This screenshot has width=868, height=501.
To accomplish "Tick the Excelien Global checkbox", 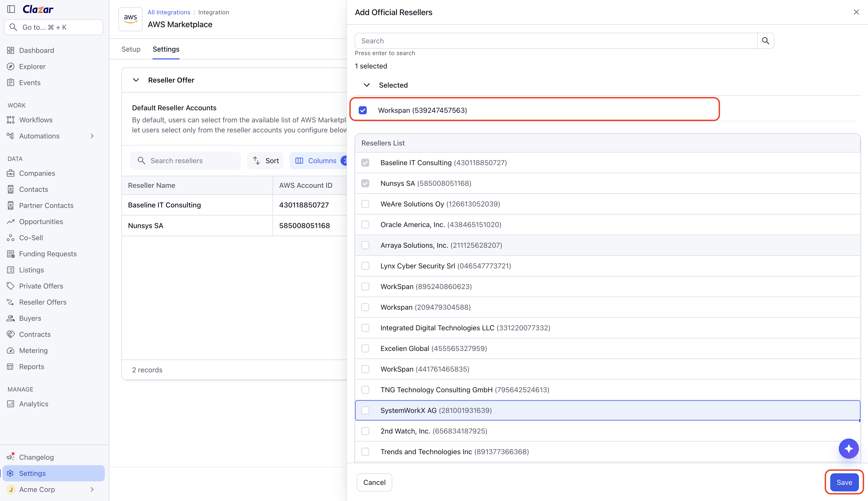I will (x=365, y=349).
